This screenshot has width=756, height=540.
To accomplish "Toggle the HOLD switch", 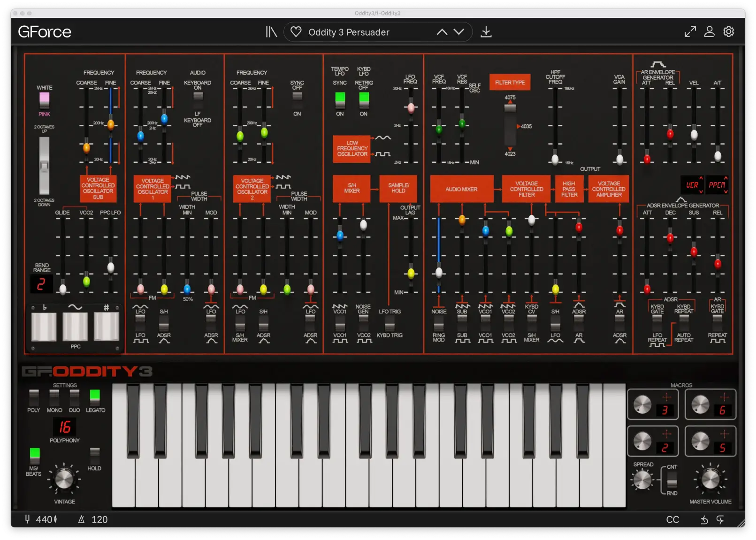I will [x=94, y=456].
